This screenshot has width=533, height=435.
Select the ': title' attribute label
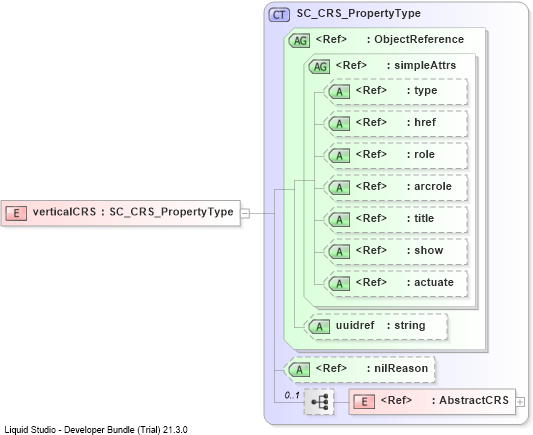point(420,218)
